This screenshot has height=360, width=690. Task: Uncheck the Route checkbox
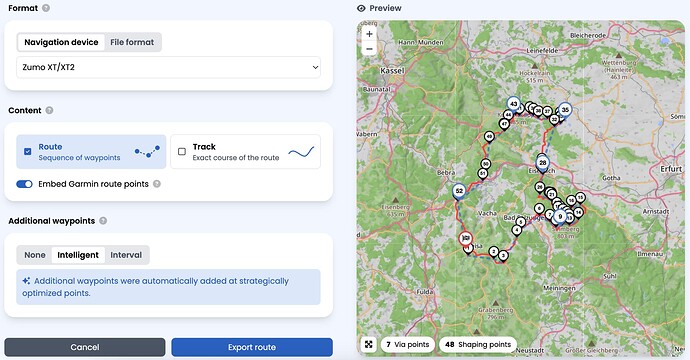[x=28, y=151]
